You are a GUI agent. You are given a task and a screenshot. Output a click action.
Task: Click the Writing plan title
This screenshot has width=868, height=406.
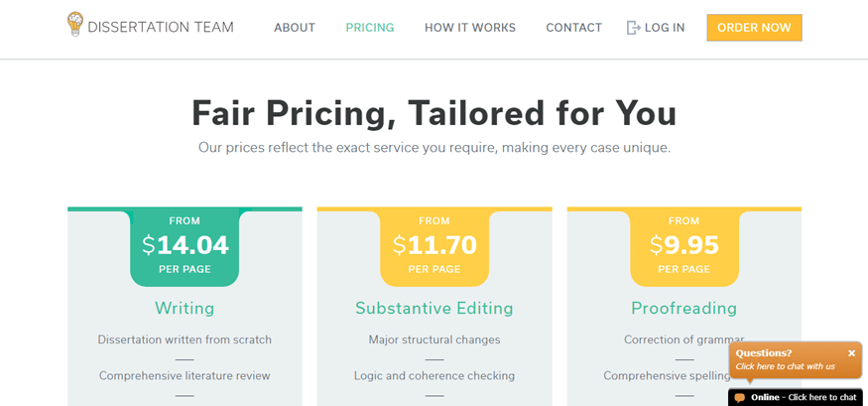(185, 308)
